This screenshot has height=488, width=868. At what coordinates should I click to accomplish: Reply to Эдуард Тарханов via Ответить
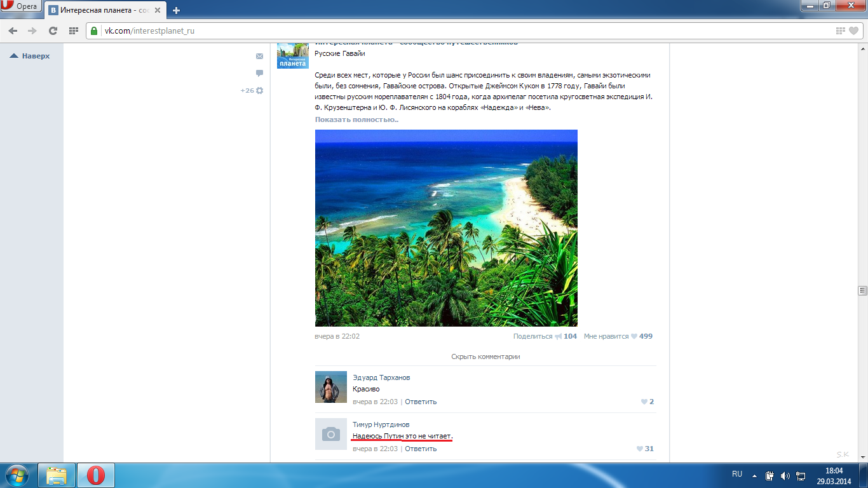point(421,402)
